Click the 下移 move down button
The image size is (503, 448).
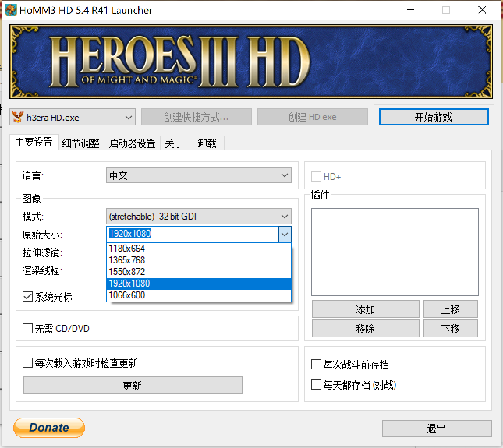click(450, 328)
